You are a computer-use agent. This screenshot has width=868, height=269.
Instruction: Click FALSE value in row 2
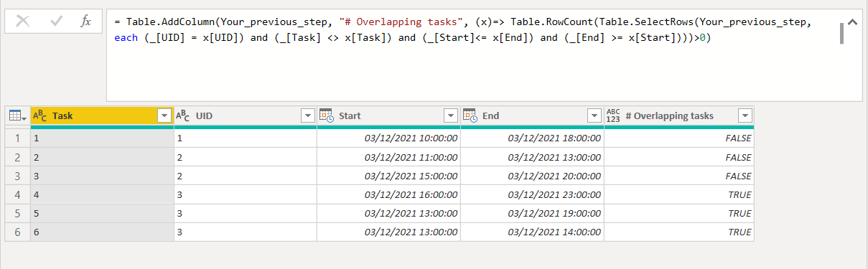click(738, 157)
